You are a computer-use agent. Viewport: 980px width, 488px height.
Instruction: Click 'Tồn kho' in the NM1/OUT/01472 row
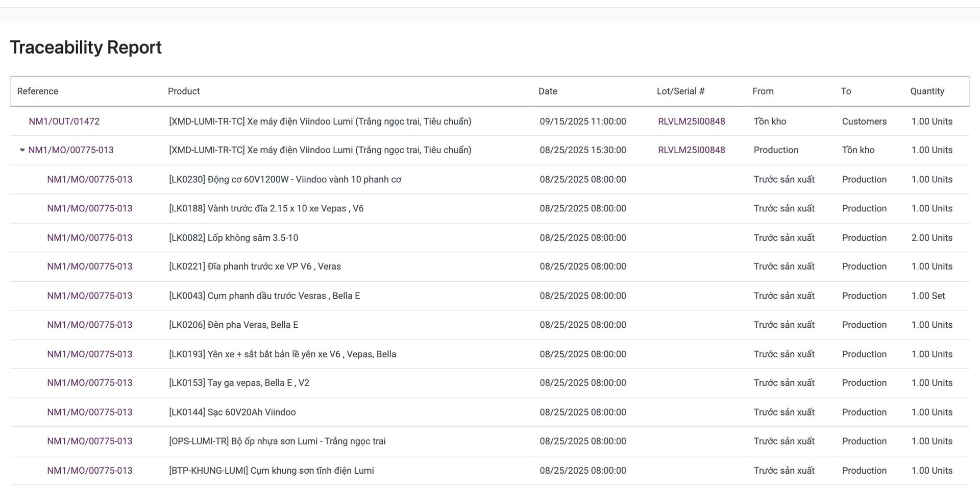coord(770,121)
